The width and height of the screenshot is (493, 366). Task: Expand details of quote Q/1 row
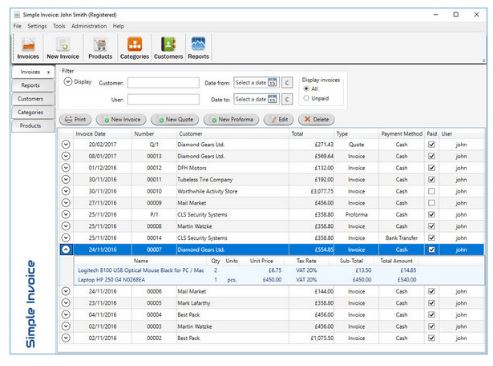coord(66,144)
